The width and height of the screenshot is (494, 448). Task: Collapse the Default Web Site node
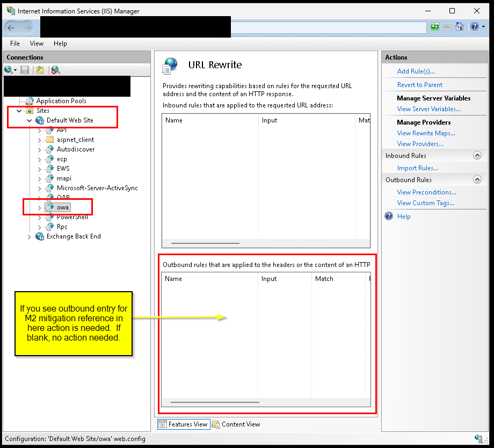[x=30, y=120]
